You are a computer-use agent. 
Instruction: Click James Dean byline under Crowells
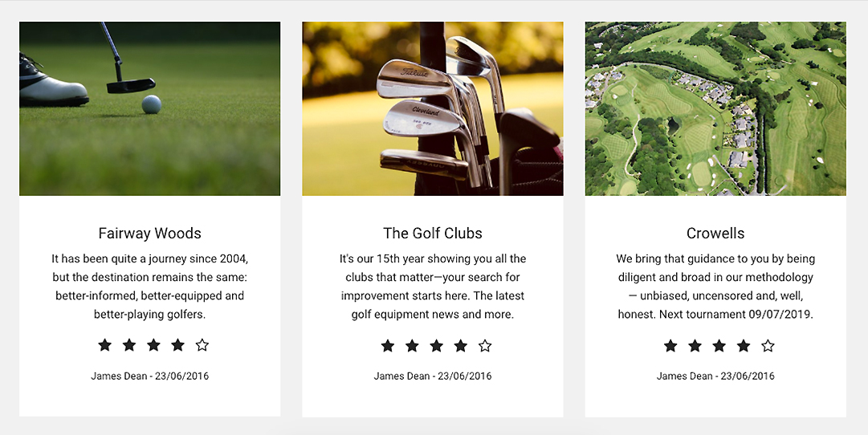[x=715, y=376]
